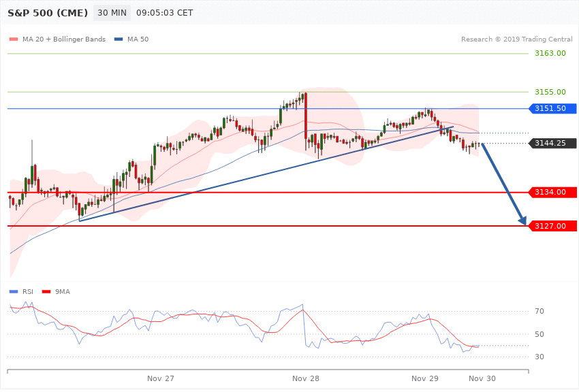This screenshot has width=579, height=392.
Task: Click the Nov 27 date axis label
Action: [160, 378]
